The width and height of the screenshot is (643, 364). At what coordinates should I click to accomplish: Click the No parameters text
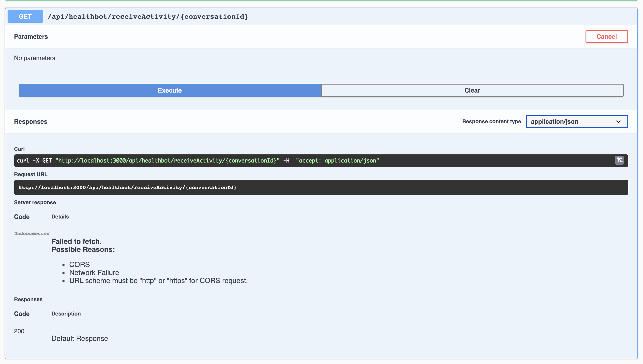pos(35,58)
